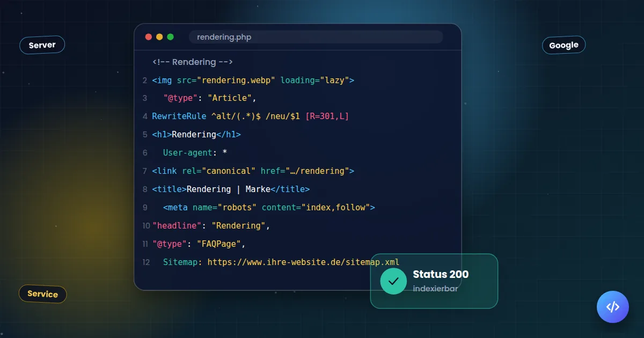The image size is (644, 338).
Task: Click the blue code brackets icon button
Action: [x=612, y=307]
